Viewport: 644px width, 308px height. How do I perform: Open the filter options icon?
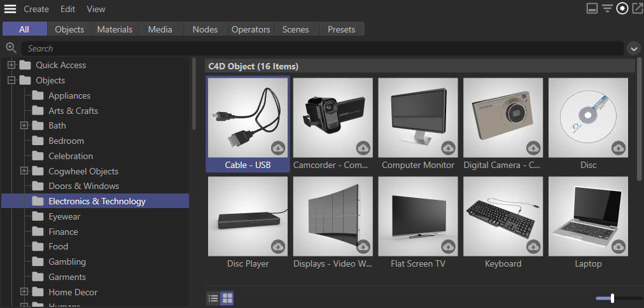click(x=607, y=8)
